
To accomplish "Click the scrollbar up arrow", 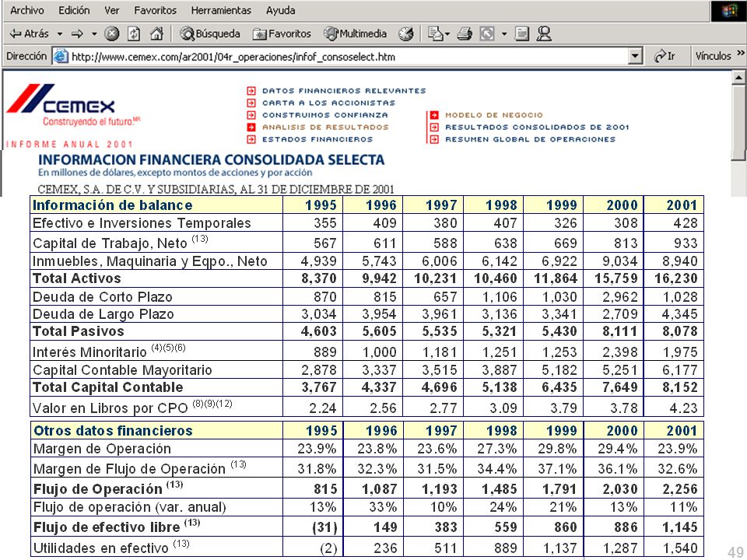I will [739, 77].
